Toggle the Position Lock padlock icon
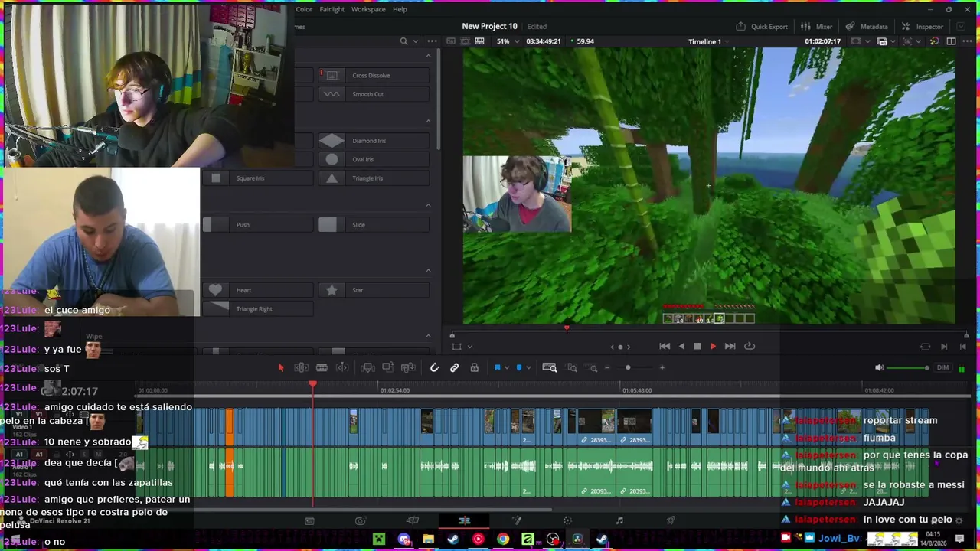980x551 pixels. click(474, 368)
